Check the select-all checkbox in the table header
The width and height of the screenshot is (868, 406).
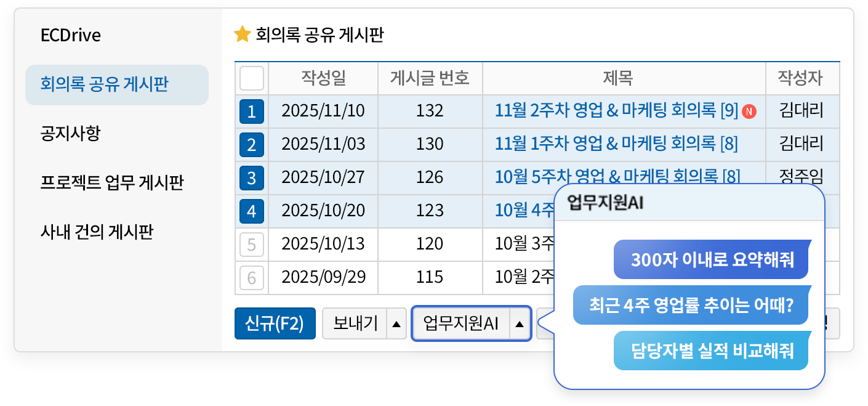click(x=252, y=78)
